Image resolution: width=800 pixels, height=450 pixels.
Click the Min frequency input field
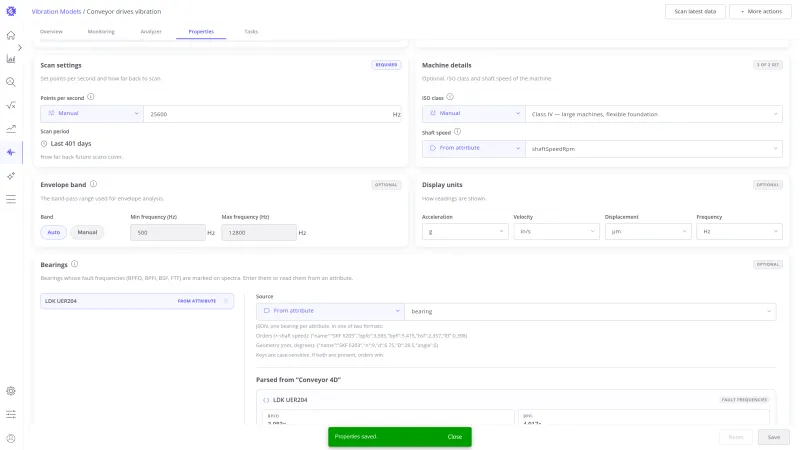coord(168,233)
